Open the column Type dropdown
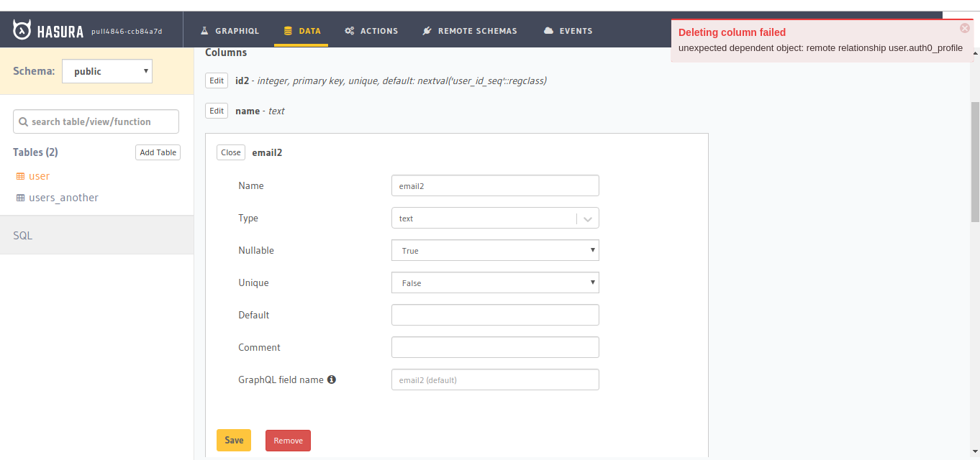The width and height of the screenshot is (980, 460). [x=495, y=218]
